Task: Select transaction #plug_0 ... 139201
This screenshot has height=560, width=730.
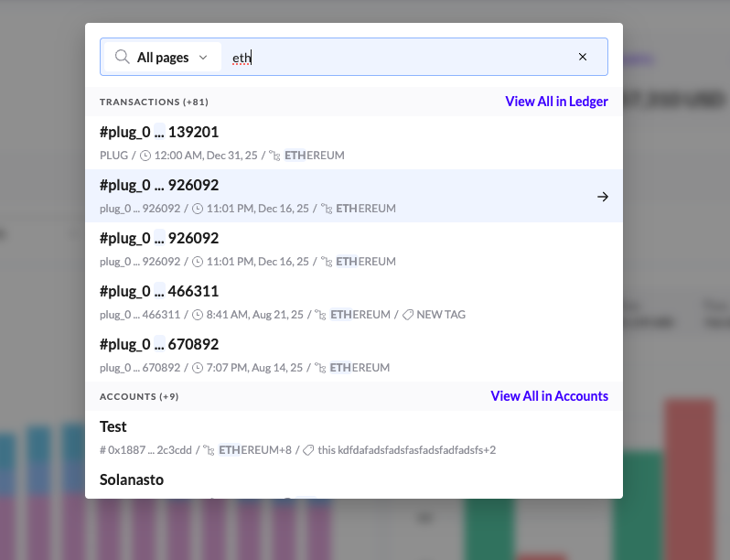Action: click(x=159, y=132)
